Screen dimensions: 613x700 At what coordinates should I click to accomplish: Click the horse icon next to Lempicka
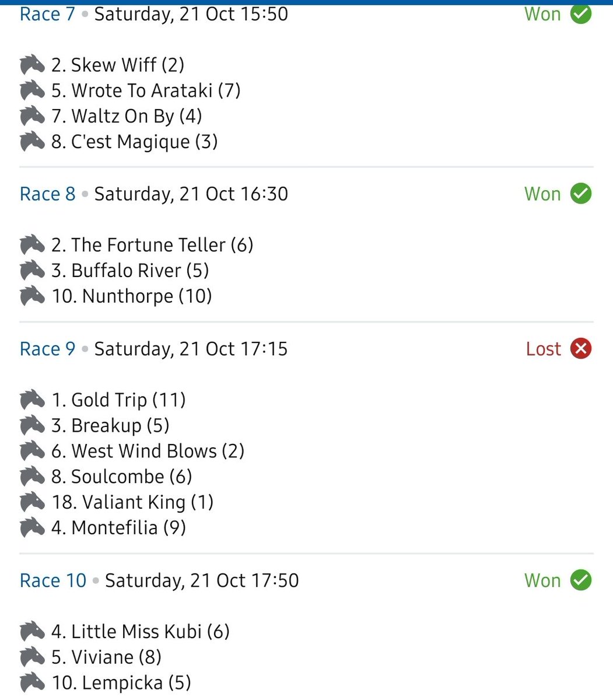(x=32, y=683)
